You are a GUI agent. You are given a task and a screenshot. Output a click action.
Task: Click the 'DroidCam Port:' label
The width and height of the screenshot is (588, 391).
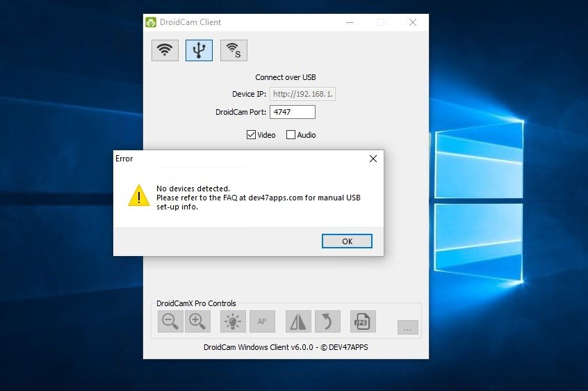point(240,112)
